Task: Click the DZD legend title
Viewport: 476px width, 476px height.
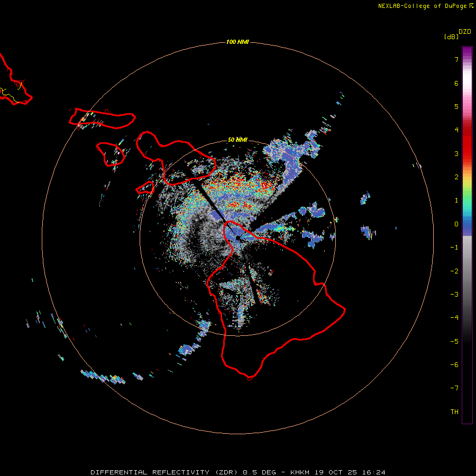Action: [x=465, y=32]
